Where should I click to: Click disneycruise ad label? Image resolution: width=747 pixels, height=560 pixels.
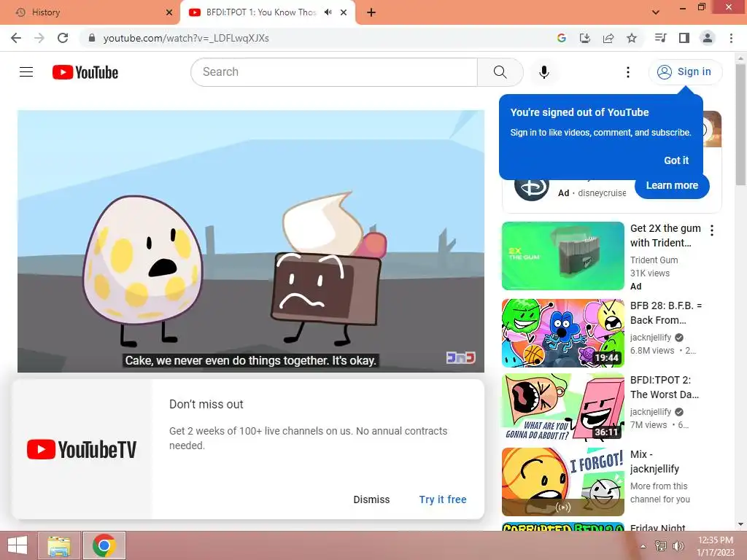click(x=602, y=192)
